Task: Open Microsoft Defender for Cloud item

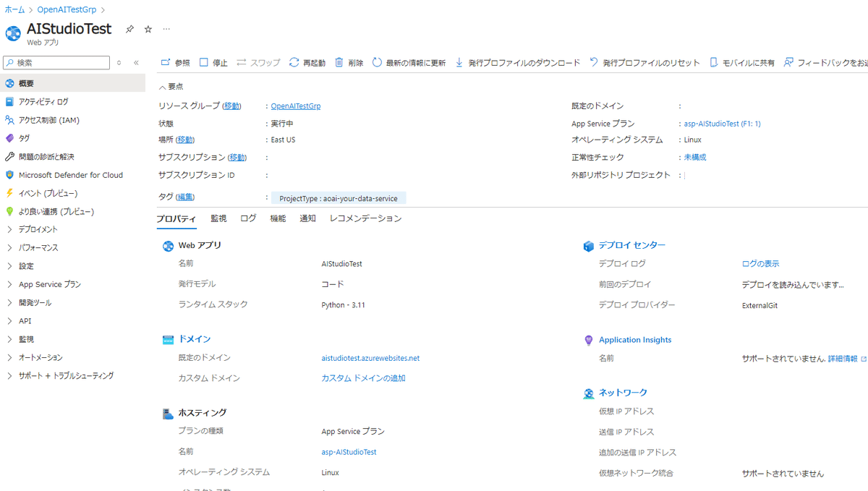Action: pos(72,175)
